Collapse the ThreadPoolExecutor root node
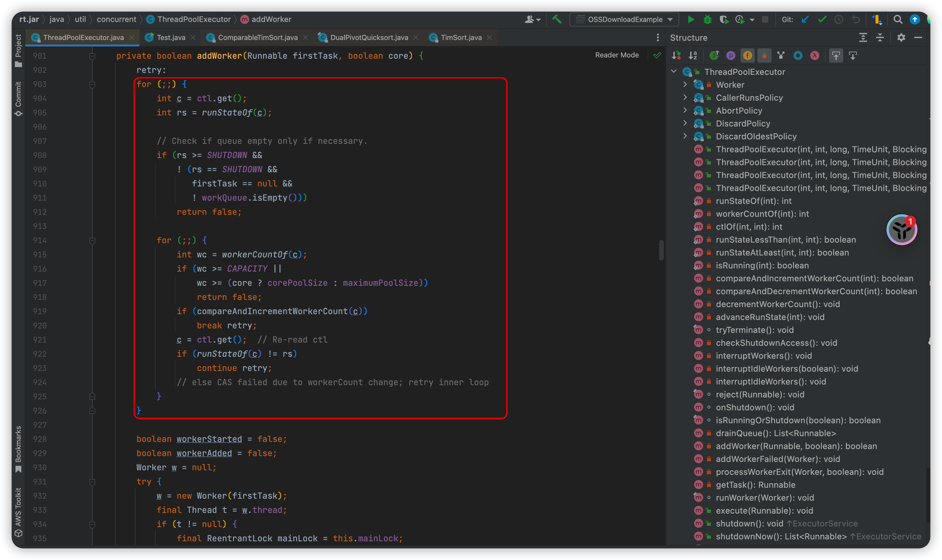Image resolution: width=942 pixels, height=560 pixels. [673, 71]
